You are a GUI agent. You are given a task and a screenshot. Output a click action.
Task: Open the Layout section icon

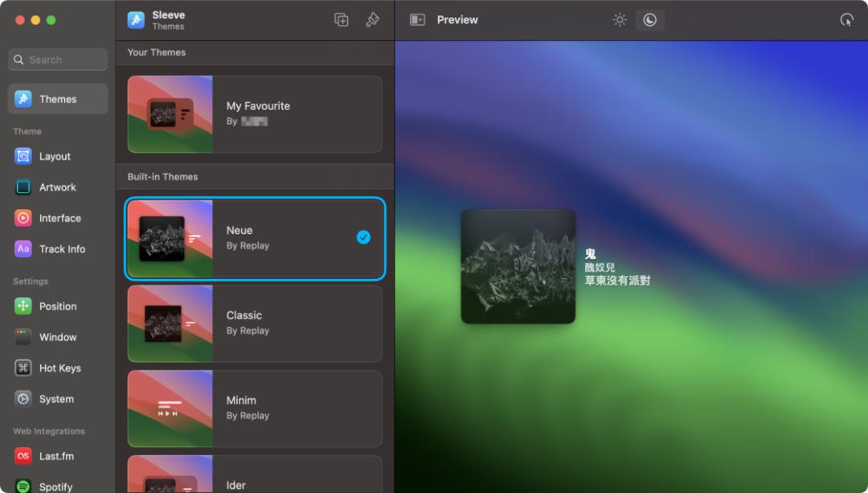[23, 156]
